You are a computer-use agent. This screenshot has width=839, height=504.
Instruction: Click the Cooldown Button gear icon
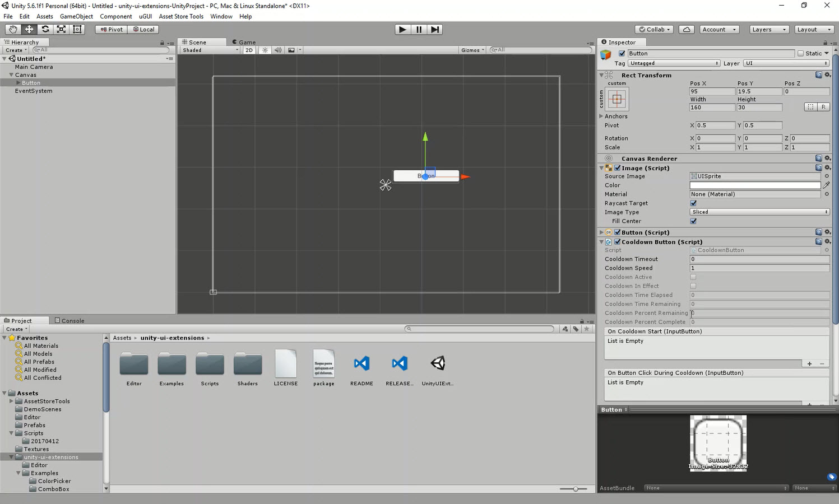click(x=827, y=241)
